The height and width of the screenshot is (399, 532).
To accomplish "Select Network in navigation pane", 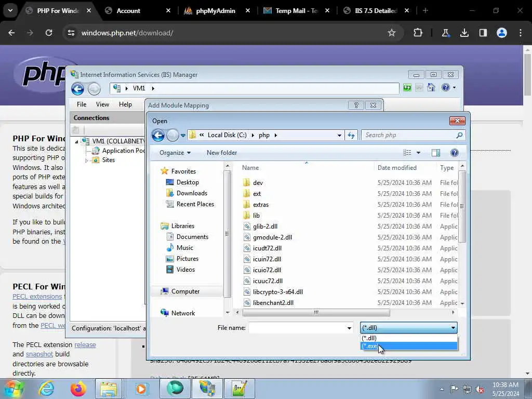I will coord(183,313).
